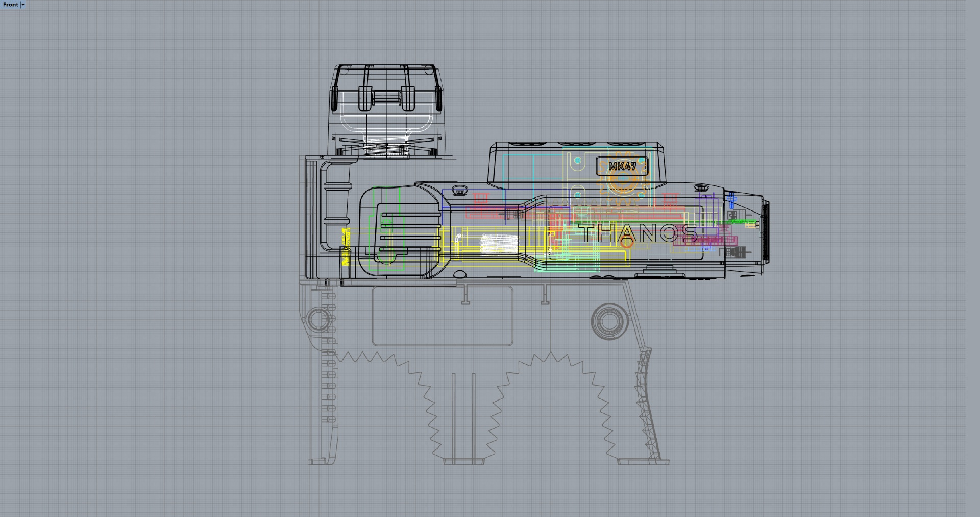Click the rounded rectangle panel in the stand
Image resolution: width=980 pixels, height=517 pixels.
click(442, 316)
